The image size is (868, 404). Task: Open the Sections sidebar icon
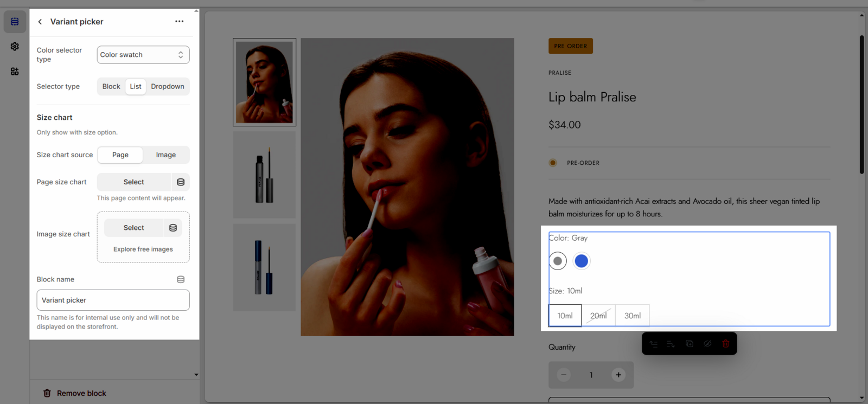(x=15, y=22)
